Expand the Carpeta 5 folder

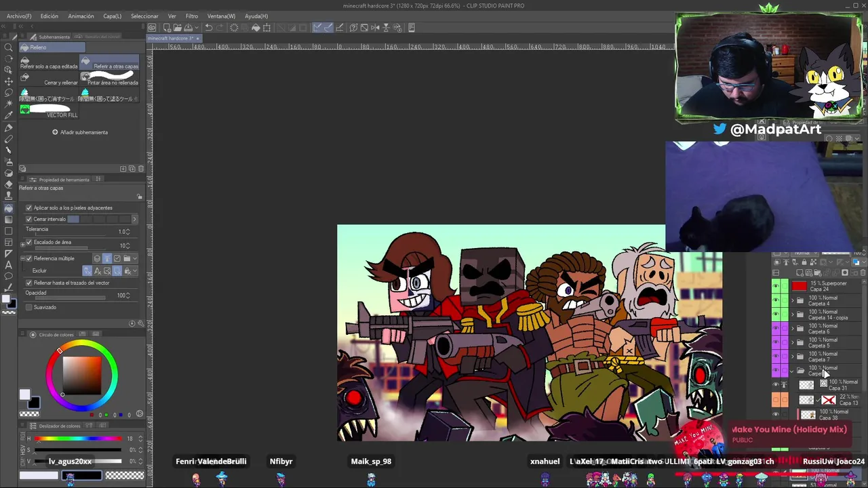(793, 342)
